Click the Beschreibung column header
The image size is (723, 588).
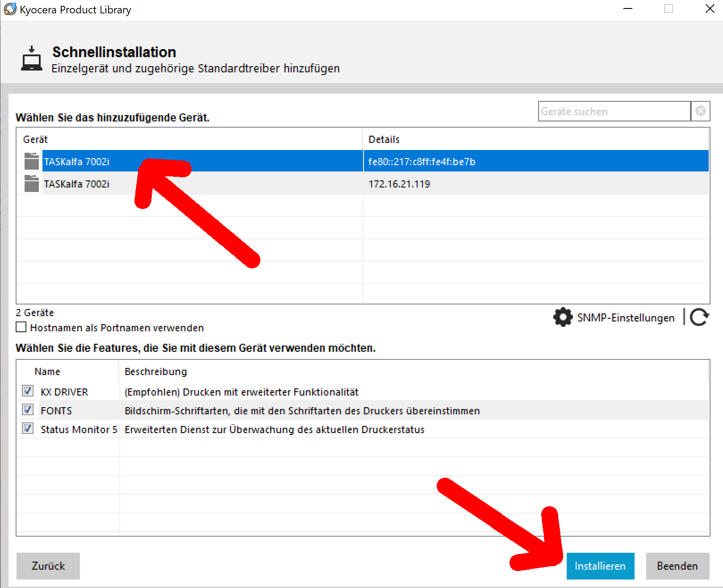point(155,371)
